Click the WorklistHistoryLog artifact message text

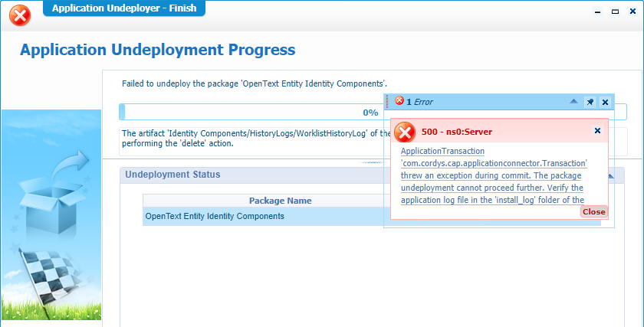[x=255, y=139]
